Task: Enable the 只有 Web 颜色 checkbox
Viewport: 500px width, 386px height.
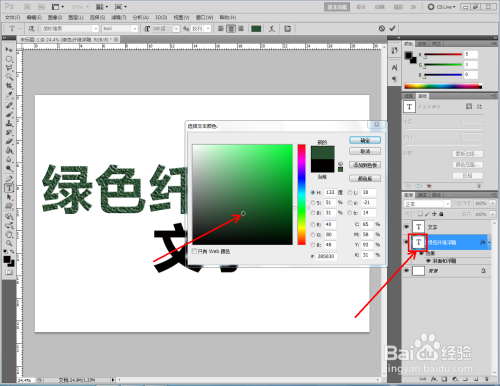Action: pos(195,251)
